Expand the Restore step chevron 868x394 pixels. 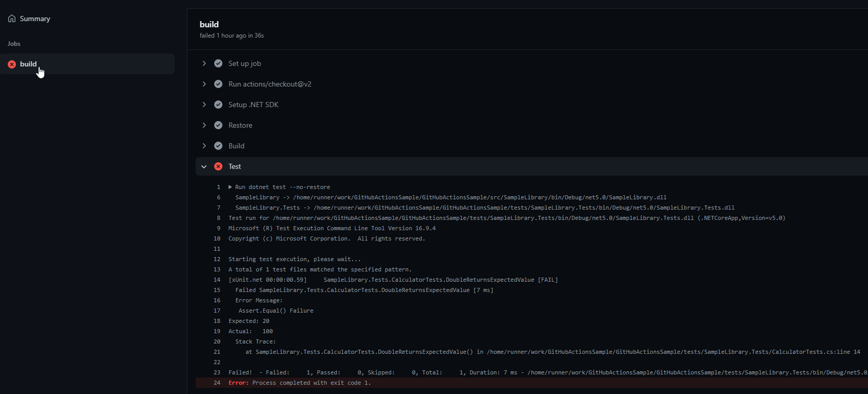(x=204, y=125)
